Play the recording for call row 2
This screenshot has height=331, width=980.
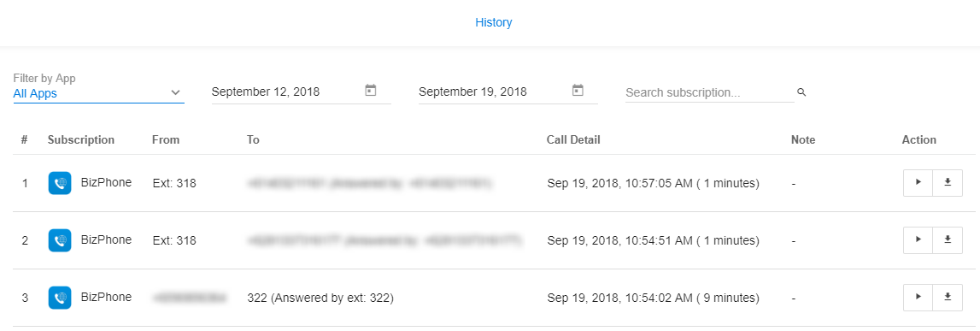(x=918, y=239)
